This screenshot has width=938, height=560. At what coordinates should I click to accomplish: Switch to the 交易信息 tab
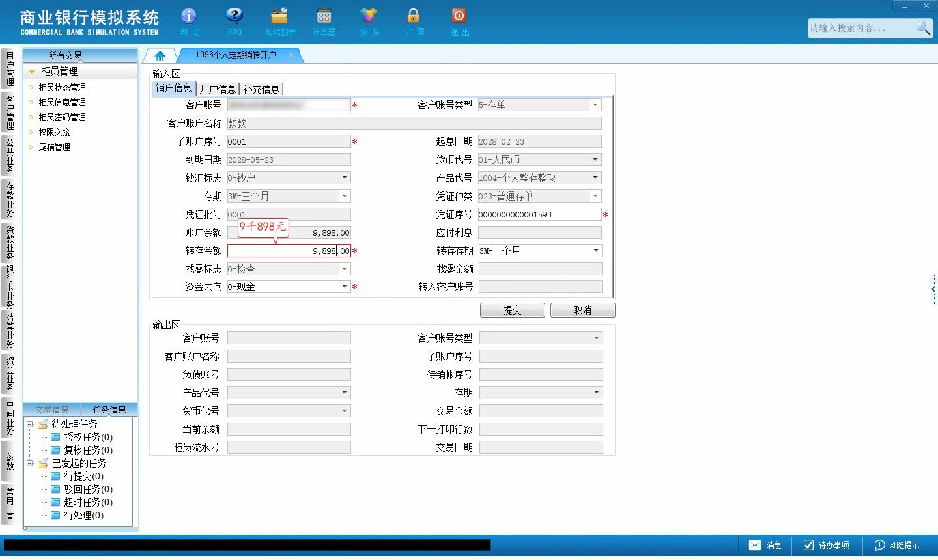coord(52,410)
